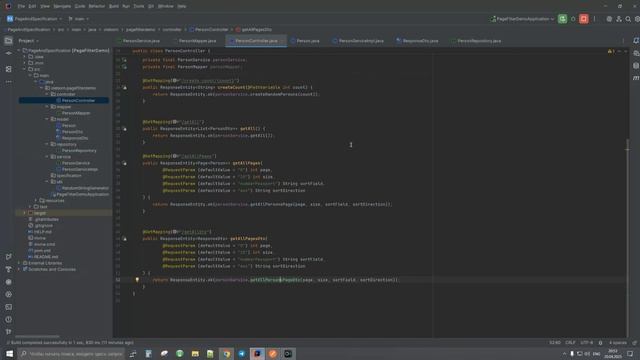This screenshot has height=360, width=640.
Task: Click the Debug bug icon in toolbar
Action: click(573, 19)
